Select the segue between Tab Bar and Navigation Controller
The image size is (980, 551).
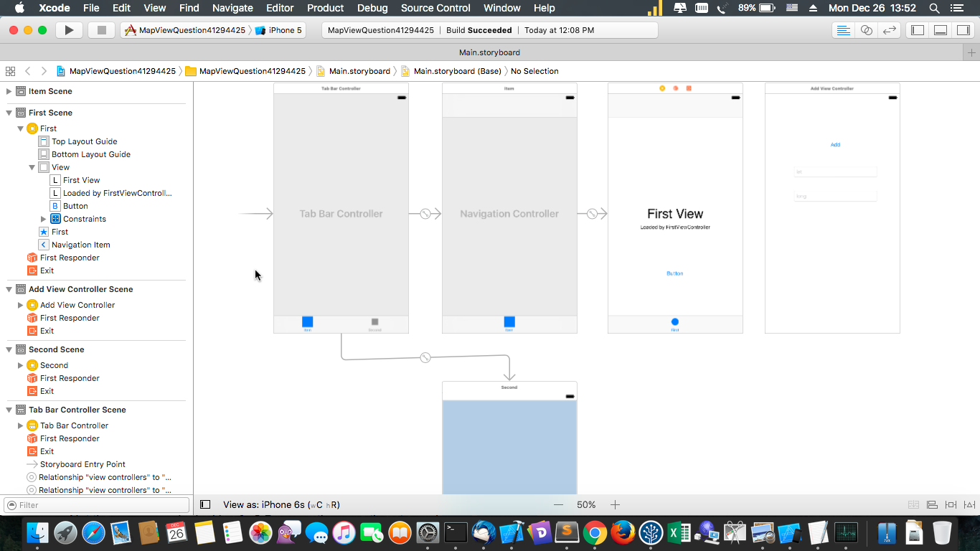pos(425,214)
